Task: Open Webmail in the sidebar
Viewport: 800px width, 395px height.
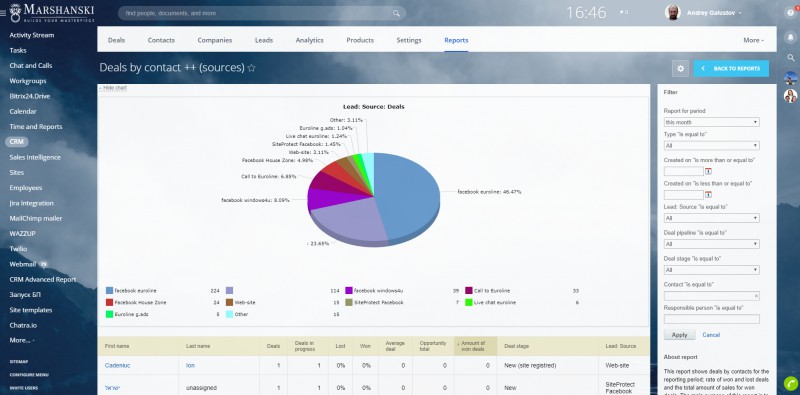Action: 22,264
